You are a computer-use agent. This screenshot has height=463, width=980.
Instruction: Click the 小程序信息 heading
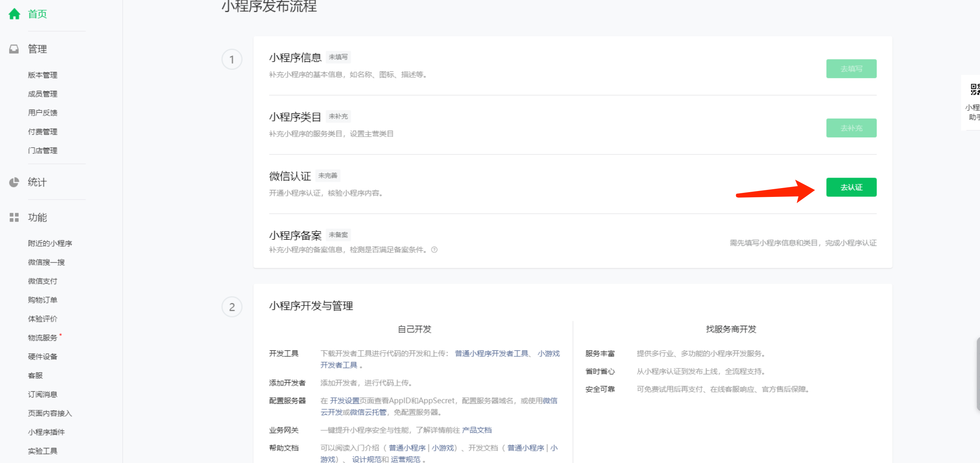tap(295, 57)
